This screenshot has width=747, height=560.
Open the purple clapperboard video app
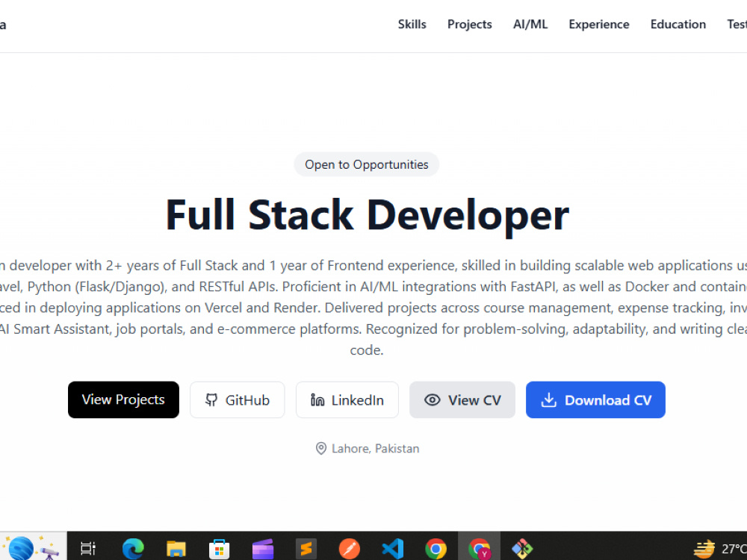point(262,549)
